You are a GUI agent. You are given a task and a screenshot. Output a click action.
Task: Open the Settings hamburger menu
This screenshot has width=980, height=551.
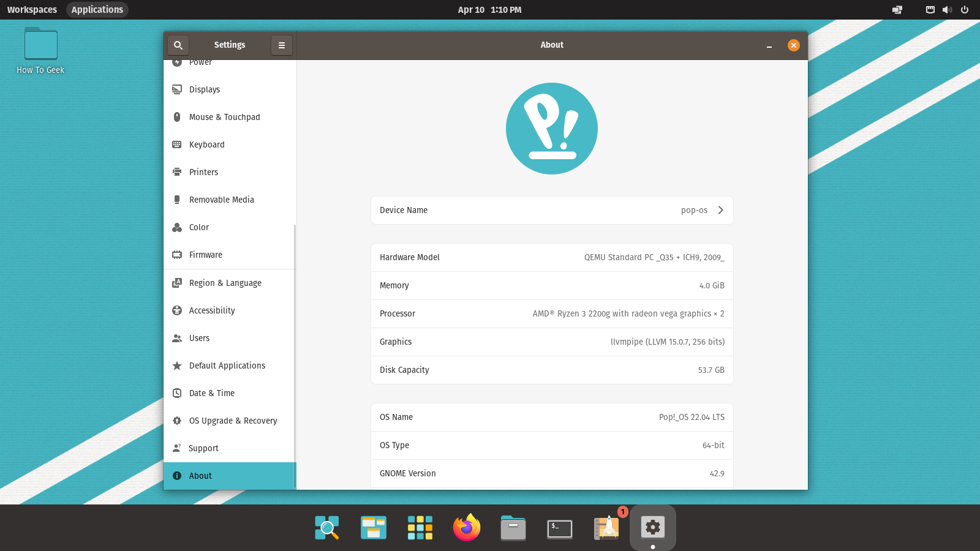click(x=282, y=45)
